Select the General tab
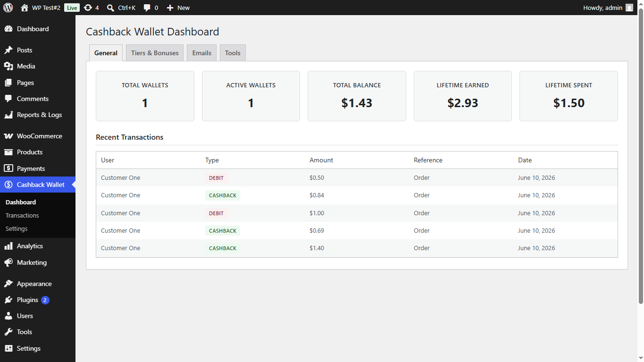The image size is (644, 362). [x=106, y=53]
